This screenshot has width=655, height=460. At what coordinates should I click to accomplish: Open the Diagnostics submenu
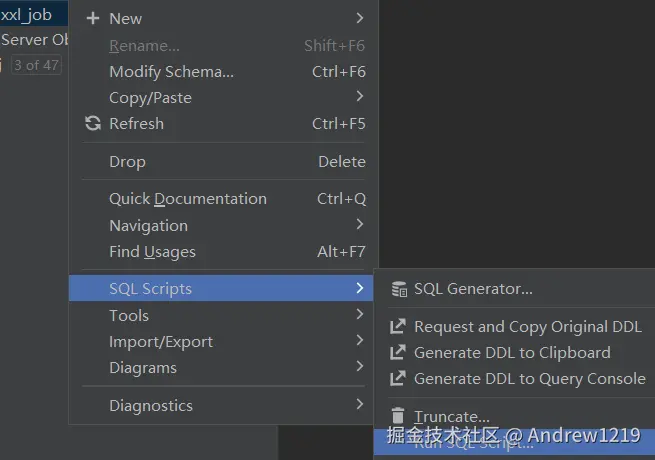point(151,405)
